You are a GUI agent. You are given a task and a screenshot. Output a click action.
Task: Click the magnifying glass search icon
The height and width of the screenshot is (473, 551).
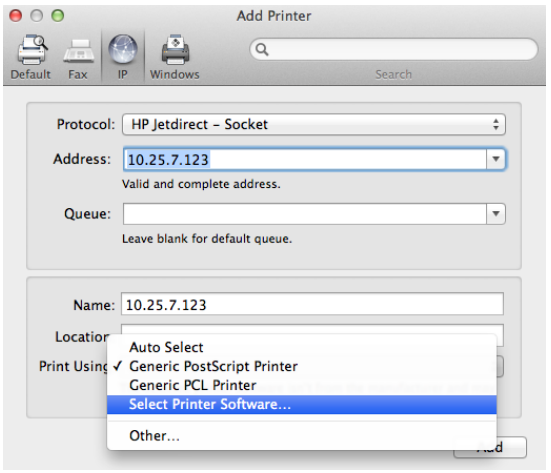pyautogui.click(x=262, y=50)
